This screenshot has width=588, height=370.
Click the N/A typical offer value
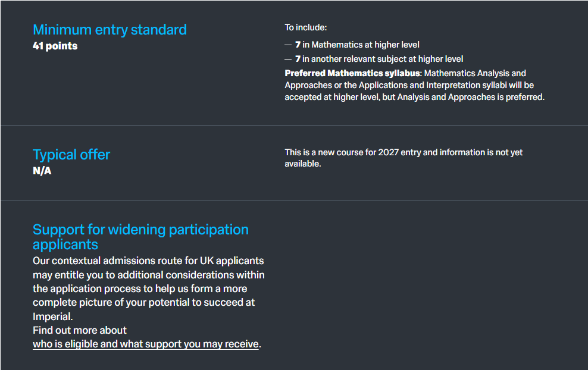pyautogui.click(x=42, y=171)
